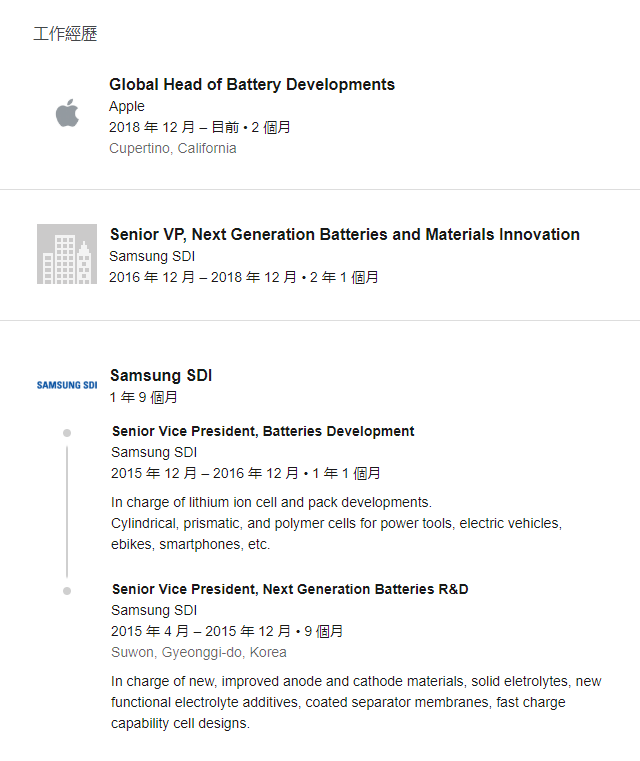Click the 2018 年 12 月 – 目前 date range
This screenshot has width=640, height=761.
click(x=174, y=127)
